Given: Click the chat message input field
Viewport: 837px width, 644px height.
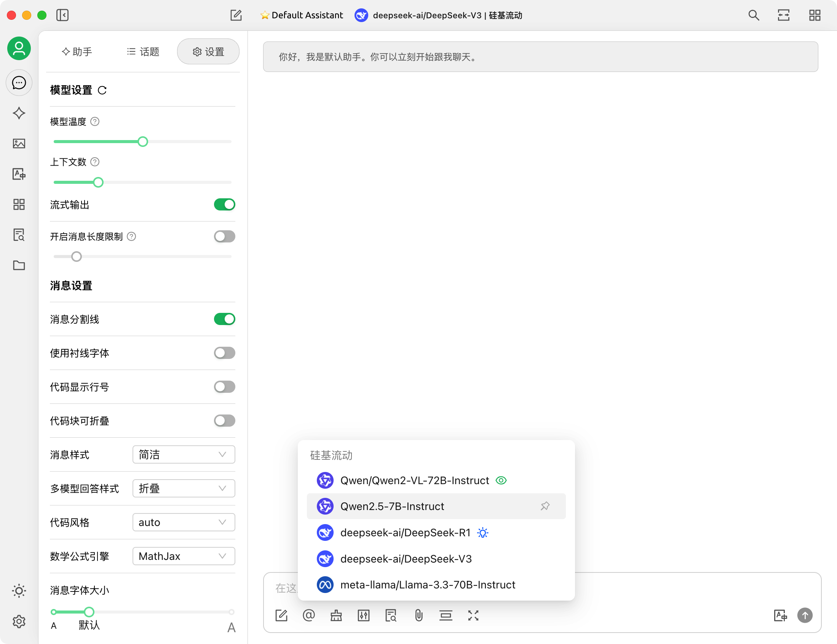Looking at the screenshot, I should click(542, 588).
